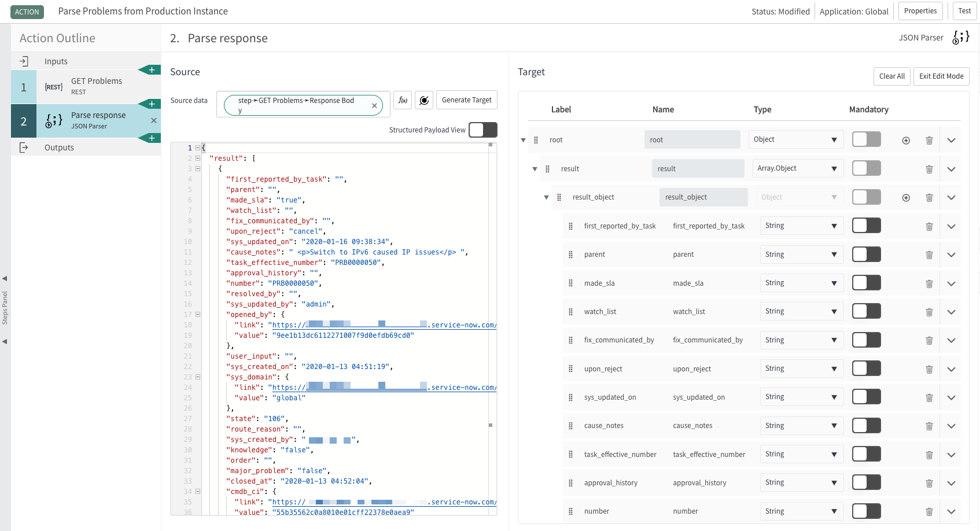Screen dimensions: 980x531
Task: Click the add step plus above Parse response
Action: (152, 104)
